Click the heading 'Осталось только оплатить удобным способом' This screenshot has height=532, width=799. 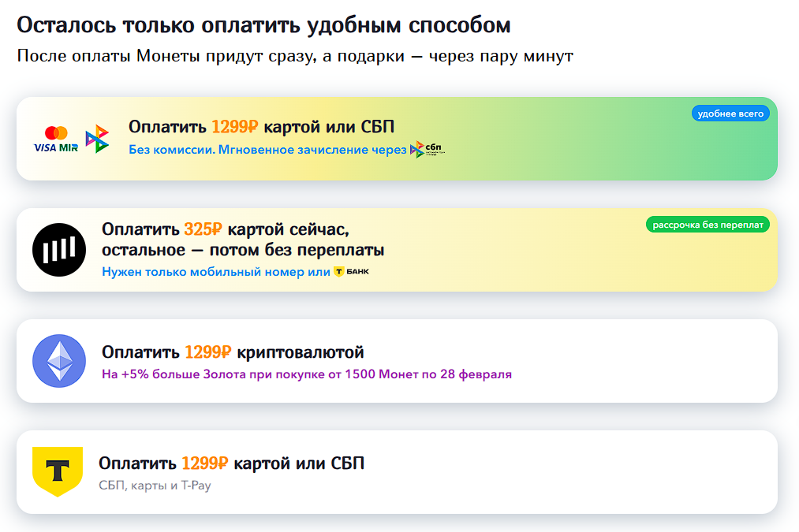(263, 25)
